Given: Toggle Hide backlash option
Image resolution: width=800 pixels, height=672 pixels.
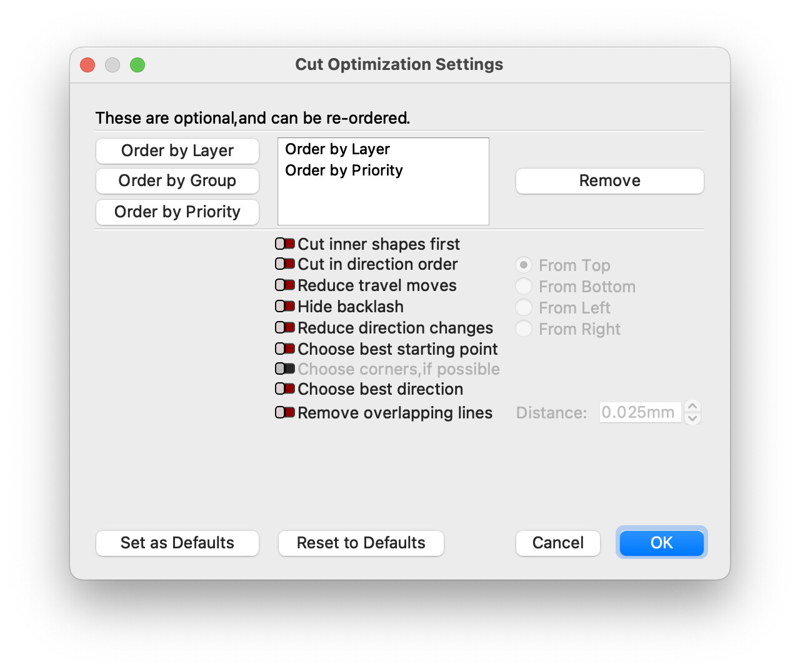Looking at the screenshot, I should click(x=285, y=307).
